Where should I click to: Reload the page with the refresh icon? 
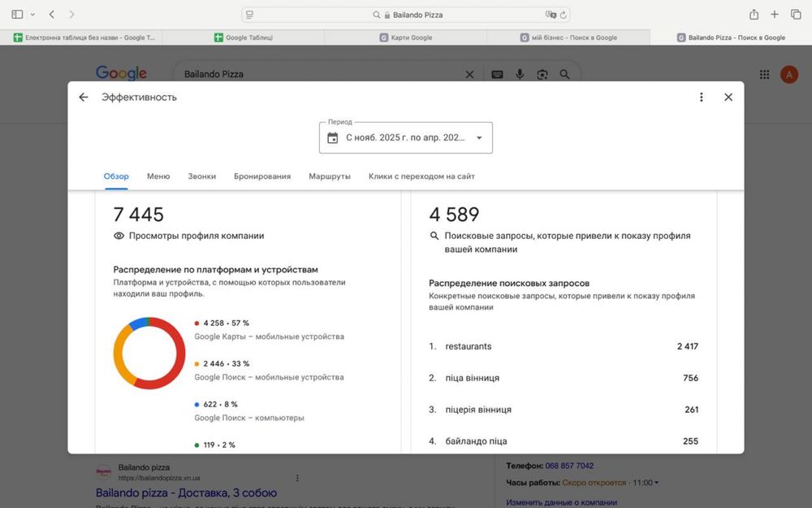pos(564,15)
